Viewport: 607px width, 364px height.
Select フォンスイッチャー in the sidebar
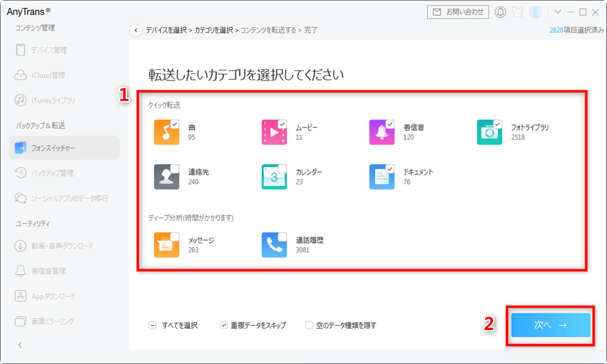64,148
